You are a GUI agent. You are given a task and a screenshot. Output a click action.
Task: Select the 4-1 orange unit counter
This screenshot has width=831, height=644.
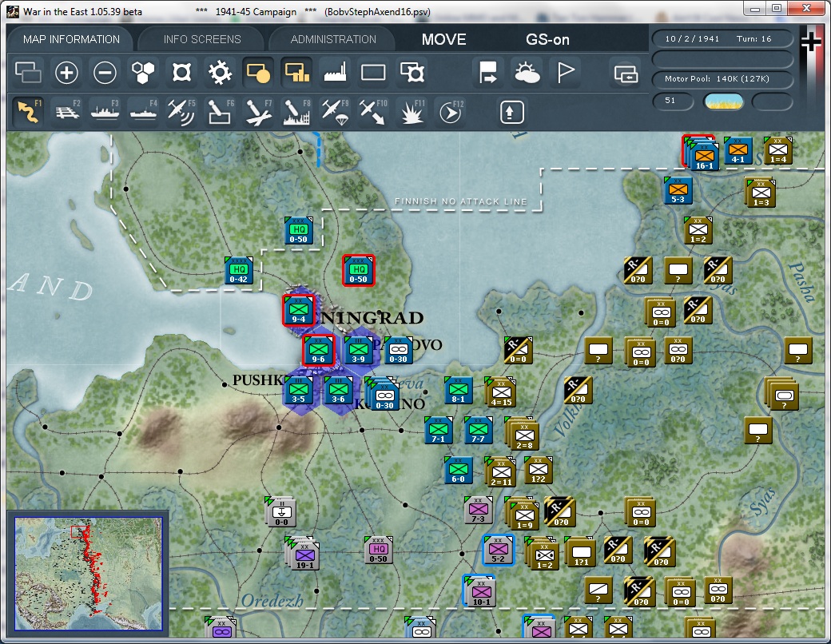[738, 150]
